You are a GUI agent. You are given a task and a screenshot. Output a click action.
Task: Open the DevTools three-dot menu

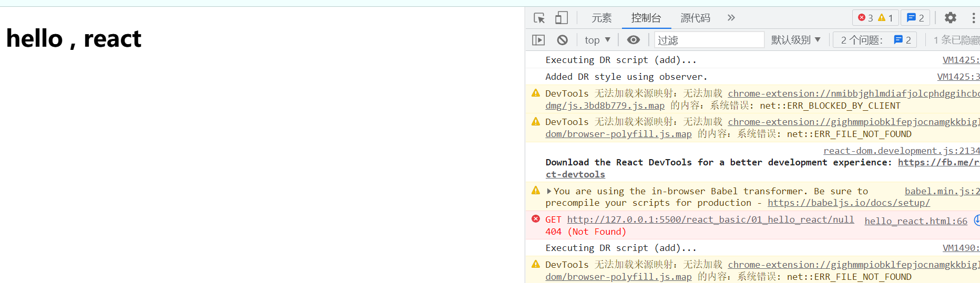pos(974,18)
